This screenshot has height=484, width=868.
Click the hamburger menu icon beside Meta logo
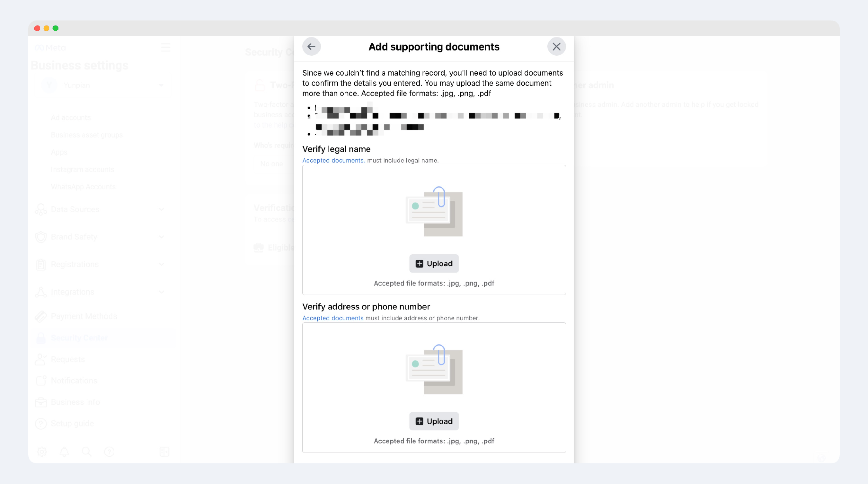(x=165, y=47)
